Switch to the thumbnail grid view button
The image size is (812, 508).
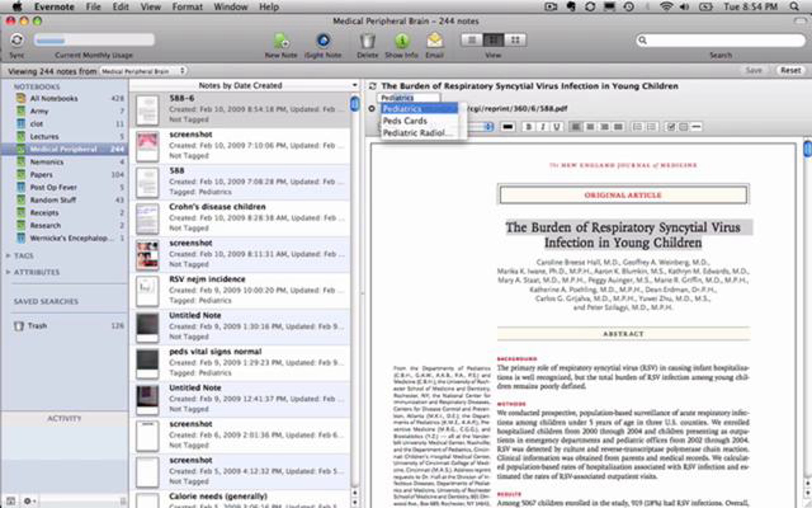coord(515,40)
